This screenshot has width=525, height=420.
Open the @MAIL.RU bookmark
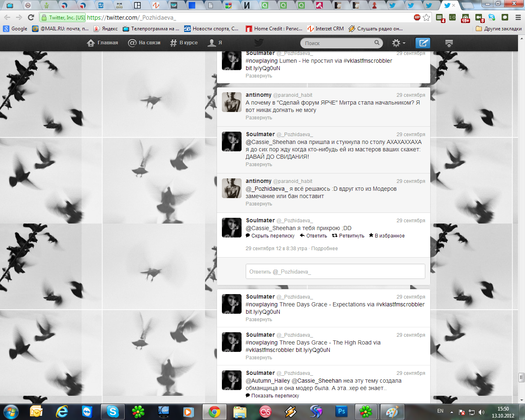tap(61, 29)
